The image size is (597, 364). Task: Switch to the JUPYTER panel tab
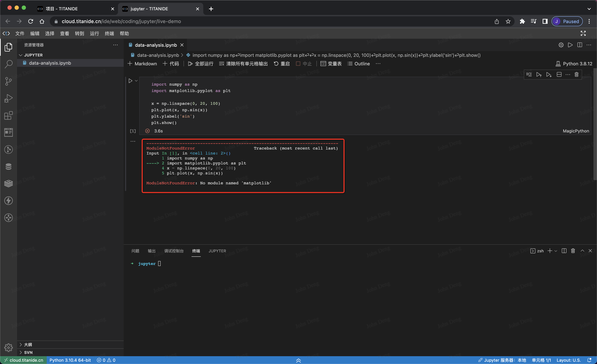point(217,251)
